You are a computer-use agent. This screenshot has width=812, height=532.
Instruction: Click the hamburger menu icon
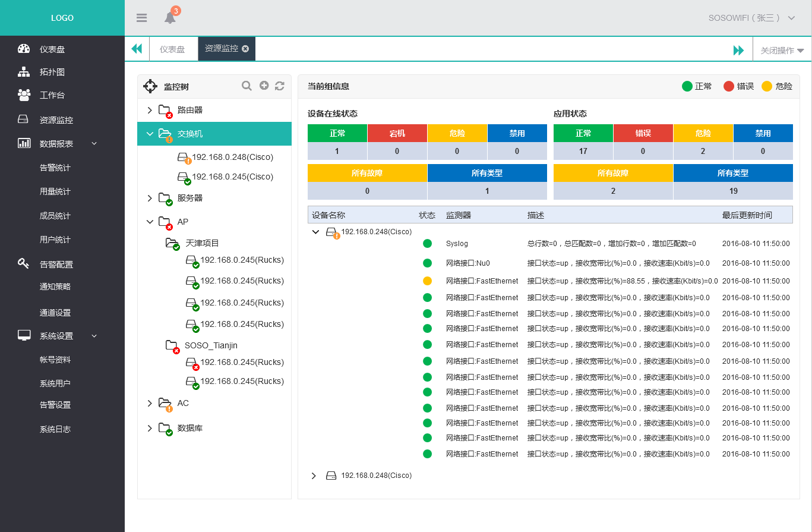(141, 18)
